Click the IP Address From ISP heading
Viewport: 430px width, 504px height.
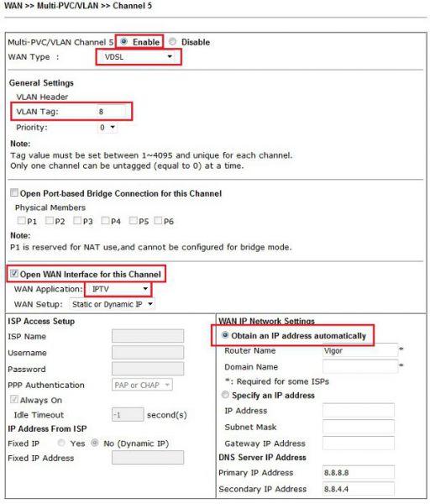point(47,428)
